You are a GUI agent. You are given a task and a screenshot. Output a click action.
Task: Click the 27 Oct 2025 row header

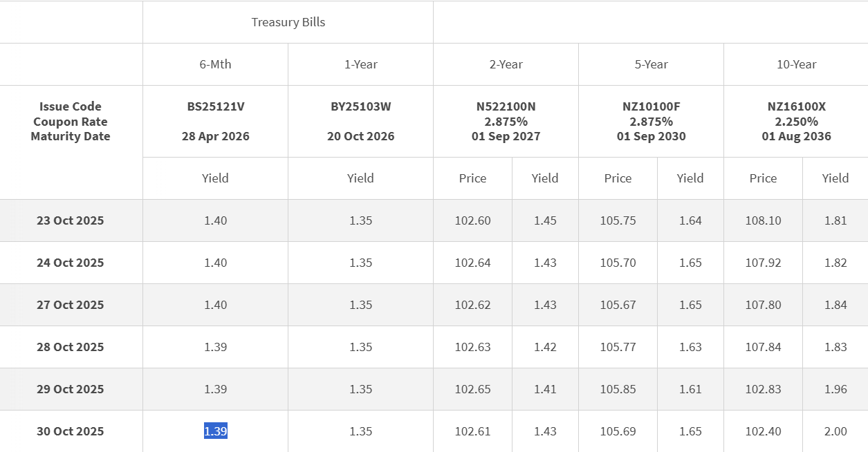[x=70, y=304]
